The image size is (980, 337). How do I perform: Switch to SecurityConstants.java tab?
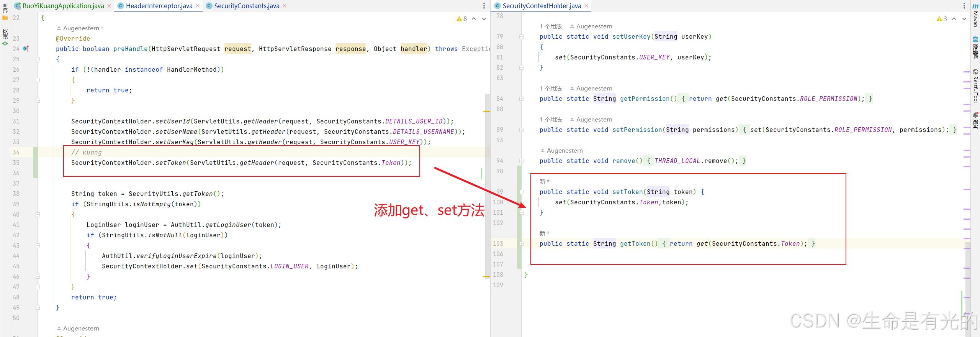pos(247,6)
